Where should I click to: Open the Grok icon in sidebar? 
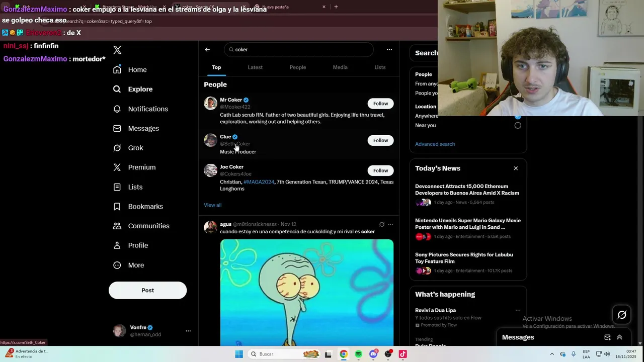coord(117,148)
